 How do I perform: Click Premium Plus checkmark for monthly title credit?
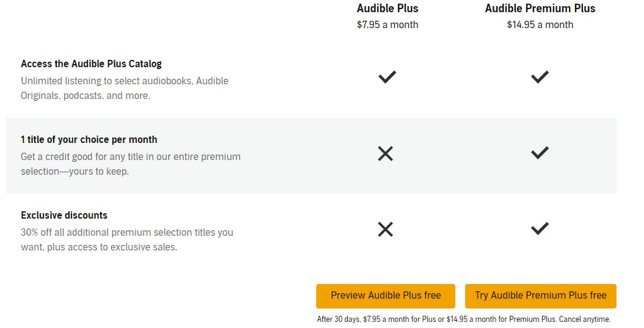point(540,153)
